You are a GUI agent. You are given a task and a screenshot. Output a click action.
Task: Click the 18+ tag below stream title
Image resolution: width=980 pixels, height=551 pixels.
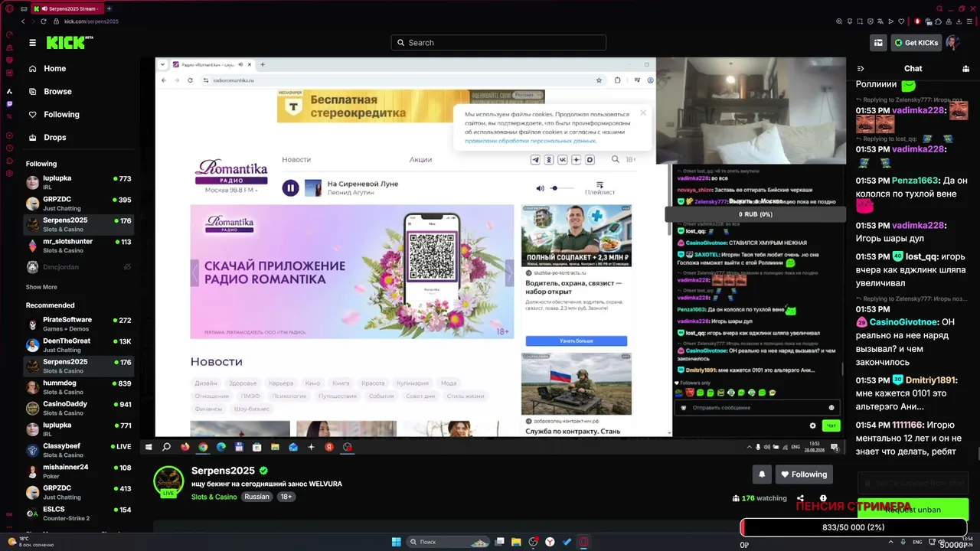tap(286, 497)
